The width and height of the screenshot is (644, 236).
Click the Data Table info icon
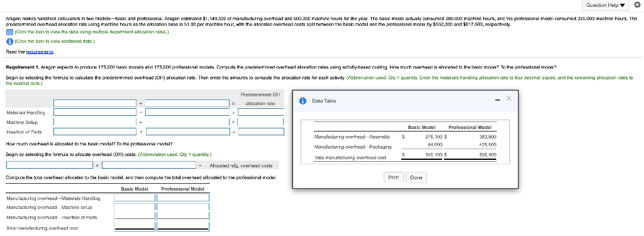click(303, 101)
